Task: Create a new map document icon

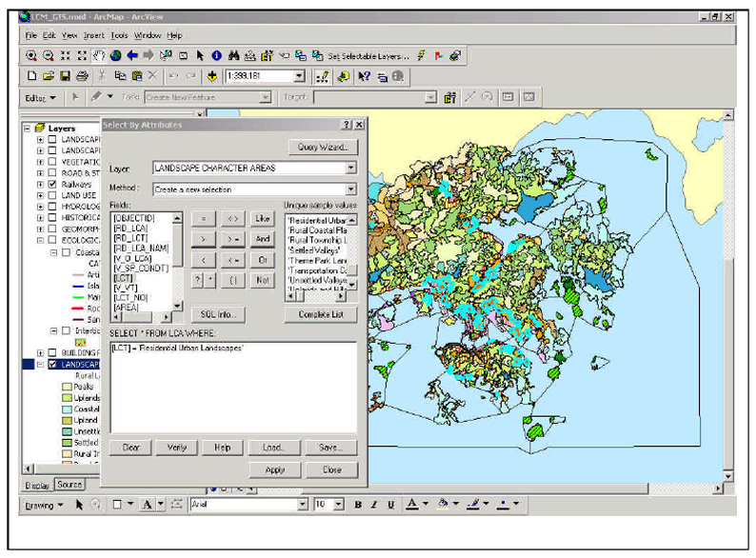Action: point(31,76)
